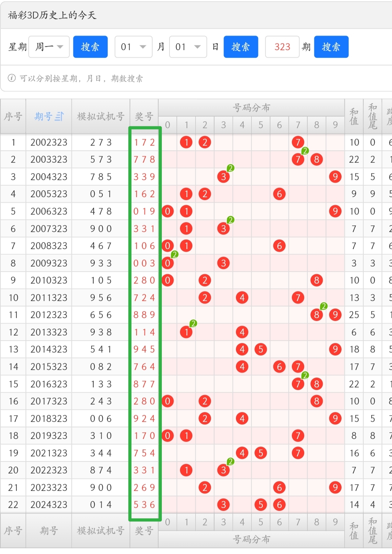
Task: Click the 奖号 header at top
Action: 144,117
